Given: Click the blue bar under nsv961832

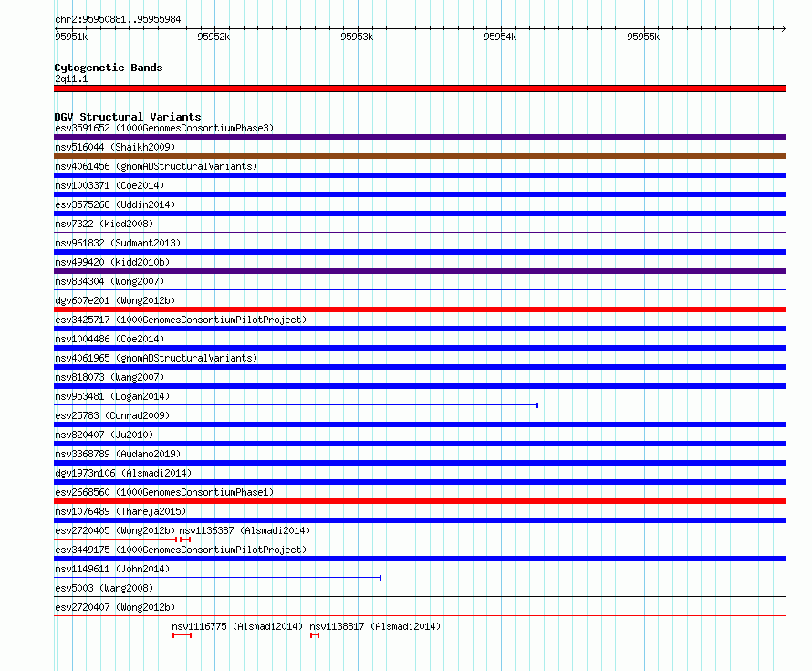Looking at the screenshot, I should point(420,252).
